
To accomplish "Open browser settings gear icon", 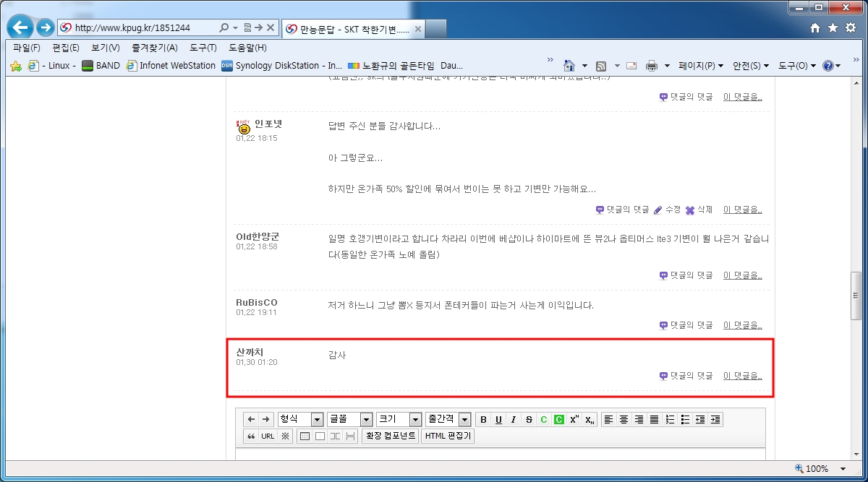I will 850,27.
